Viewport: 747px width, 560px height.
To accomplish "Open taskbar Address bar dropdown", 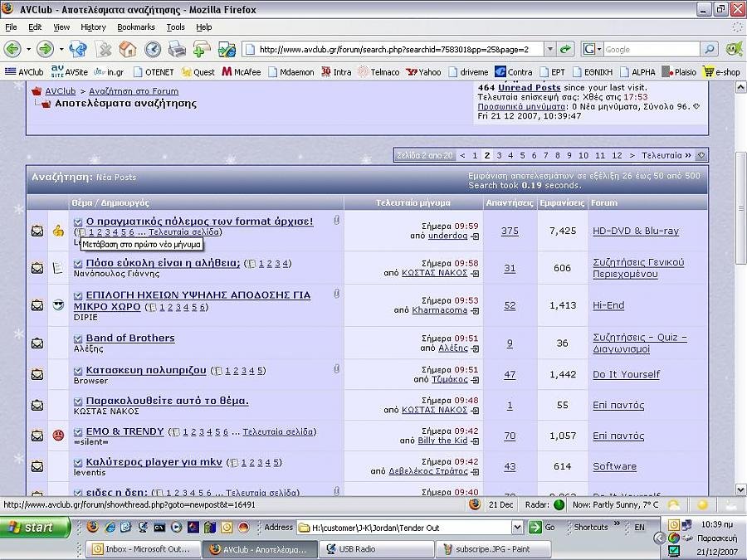I will (x=517, y=527).
